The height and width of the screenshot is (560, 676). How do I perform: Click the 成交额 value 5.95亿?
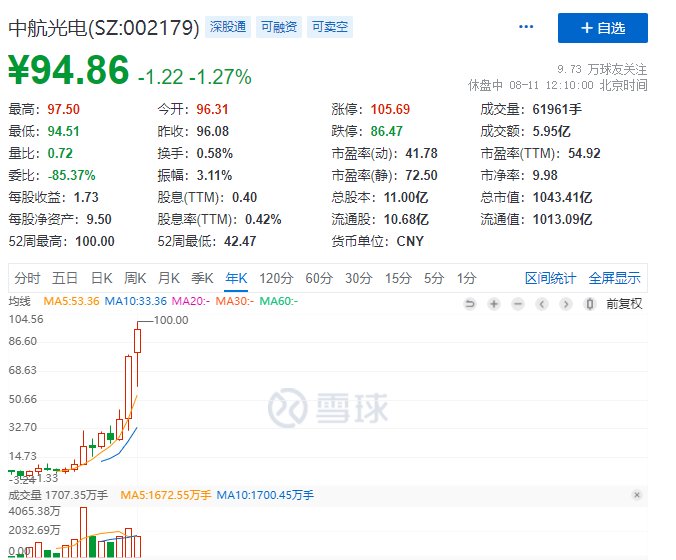click(551, 131)
